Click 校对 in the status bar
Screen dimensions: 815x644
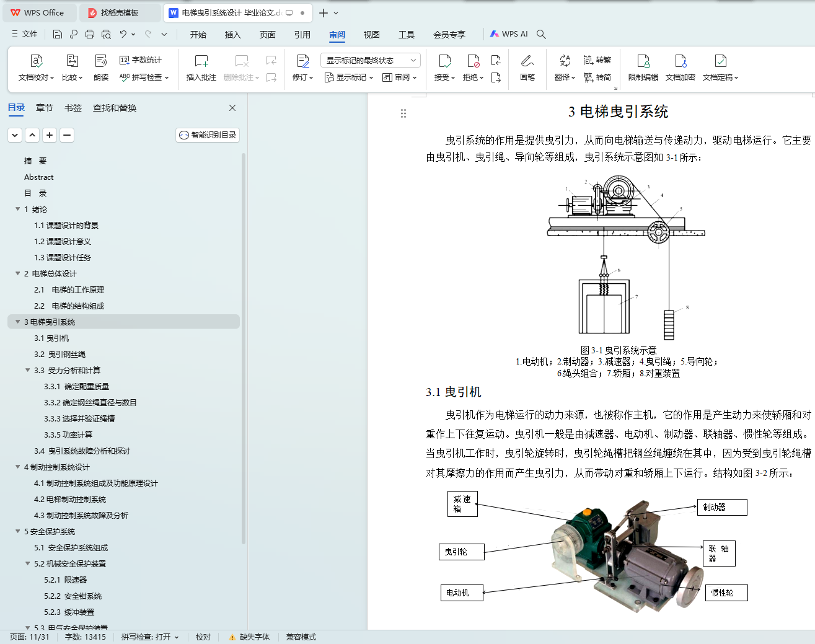coord(203,637)
